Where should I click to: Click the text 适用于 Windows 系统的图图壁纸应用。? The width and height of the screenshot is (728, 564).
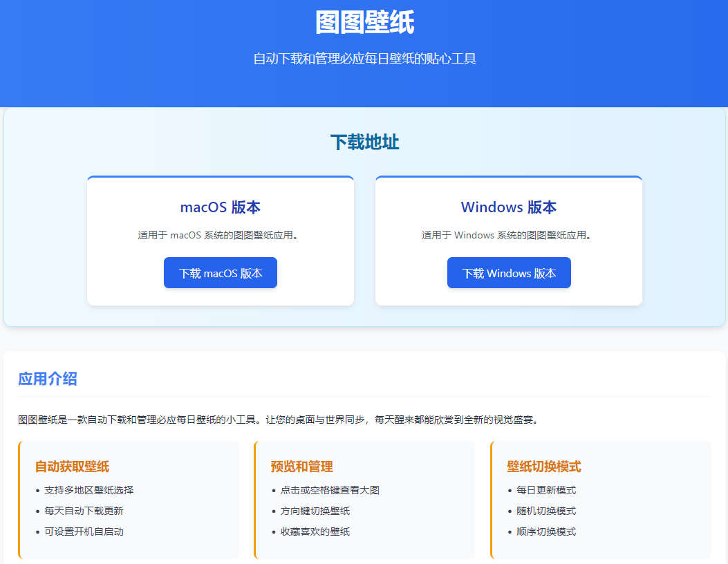[507, 236]
